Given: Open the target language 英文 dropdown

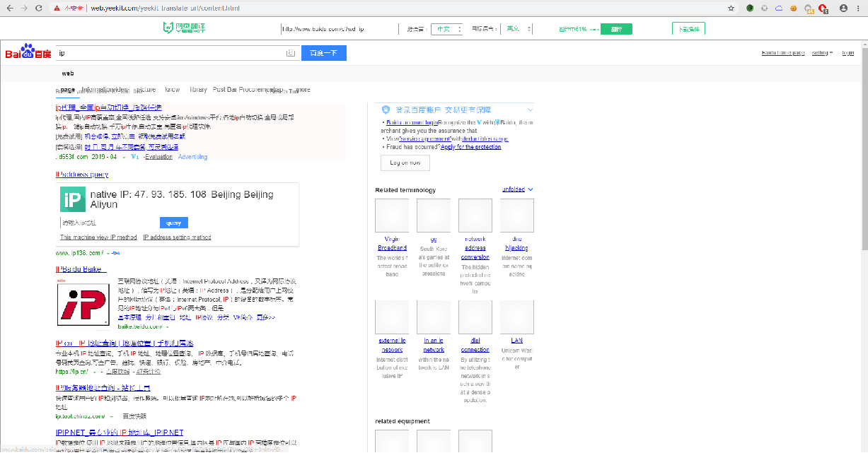Looking at the screenshot, I should click(x=515, y=29).
